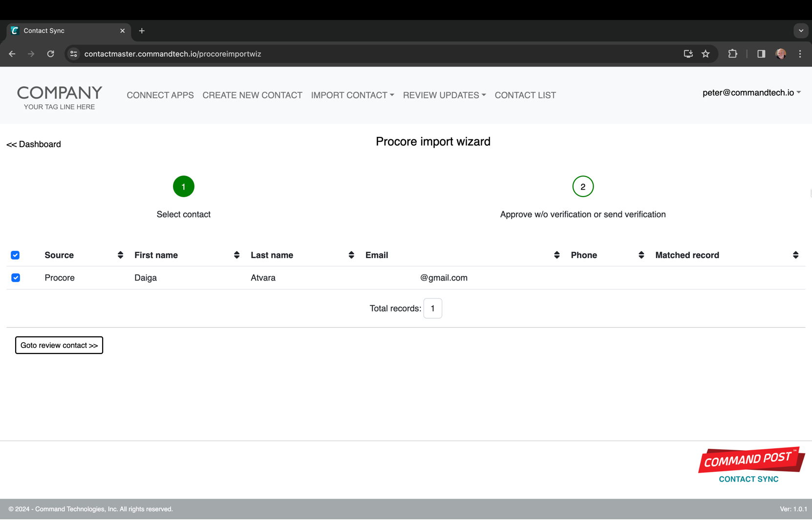This screenshot has height=528, width=812.
Task: Toggle the browser side panel icon
Action: click(761, 54)
